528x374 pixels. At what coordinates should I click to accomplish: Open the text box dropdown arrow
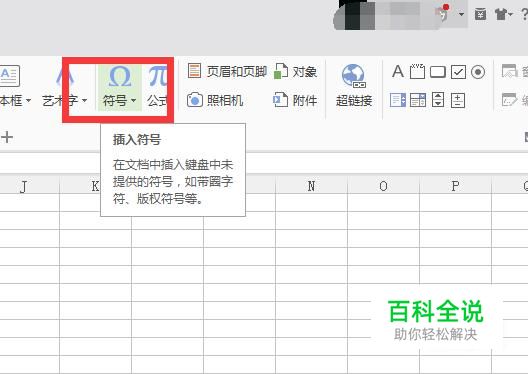28,100
